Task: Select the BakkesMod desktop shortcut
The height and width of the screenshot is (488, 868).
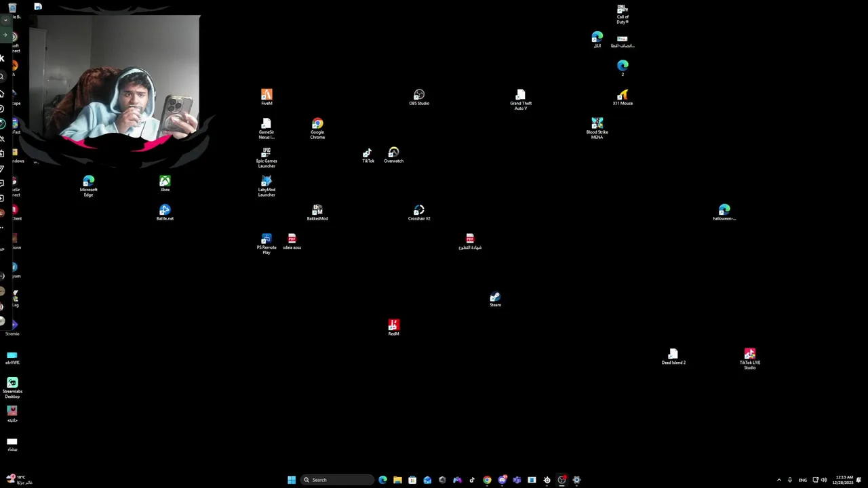Action: pyautogui.click(x=317, y=213)
